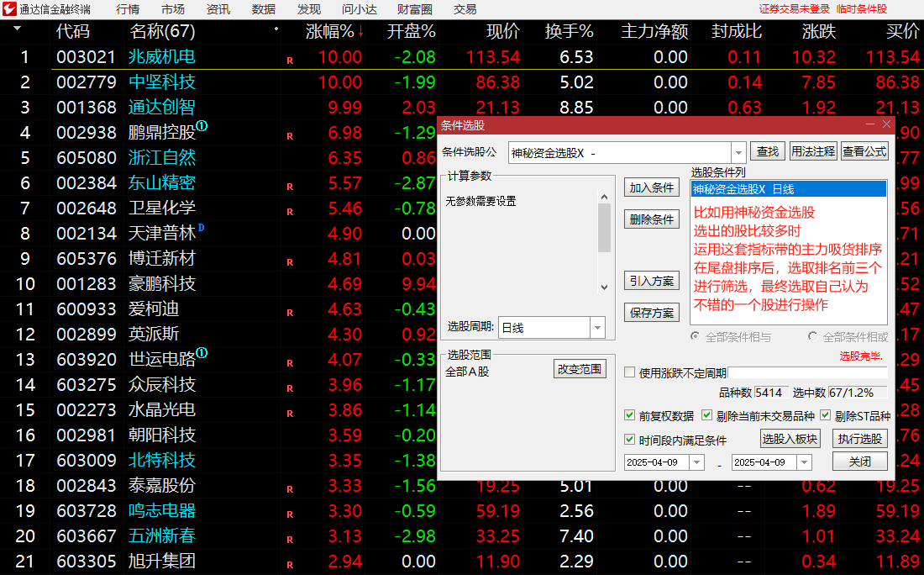Screen dimensions: 924x575
Task: Uncheck 时间段内满足条件 checkbox
Action: pos(629,440)
